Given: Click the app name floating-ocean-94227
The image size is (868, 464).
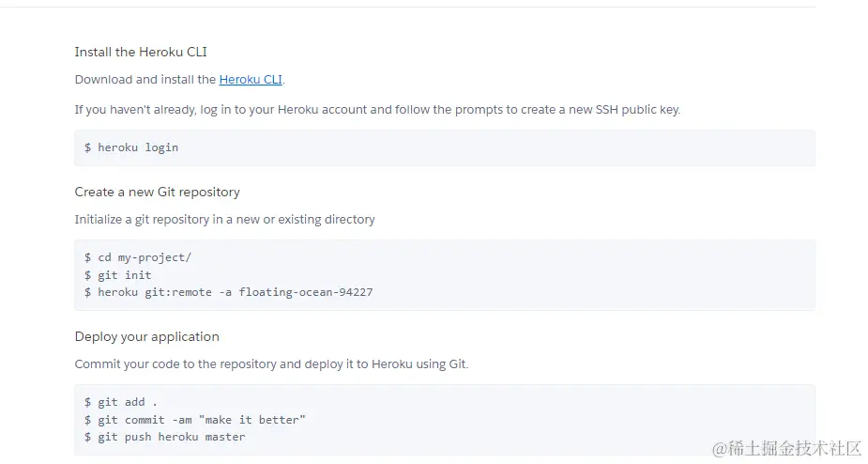Looking at the screenshot, I should coord(306,292).
